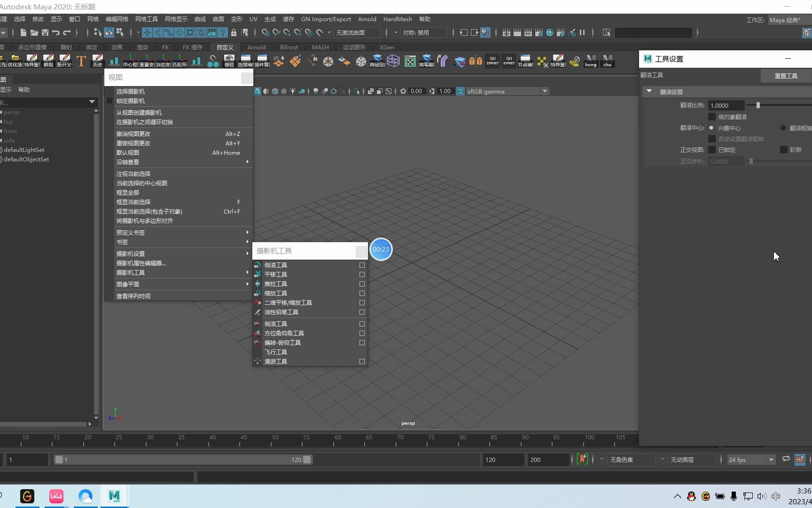Click the snap to grid magnet icon
Screen dimensions: 812x508
[x=265, y=32]
